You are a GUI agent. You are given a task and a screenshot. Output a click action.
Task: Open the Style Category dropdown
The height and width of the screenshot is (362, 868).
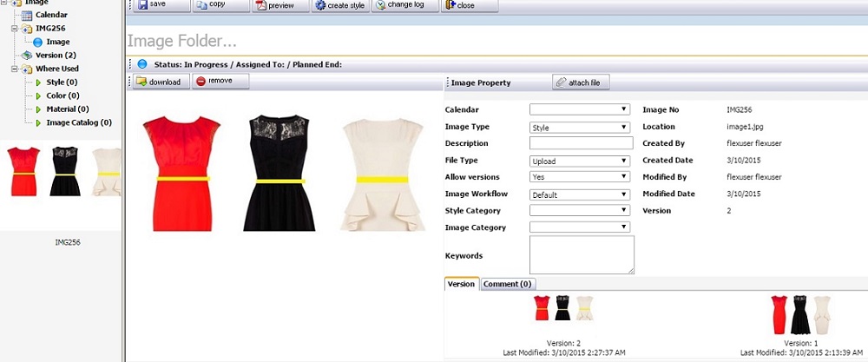(580, 210)
